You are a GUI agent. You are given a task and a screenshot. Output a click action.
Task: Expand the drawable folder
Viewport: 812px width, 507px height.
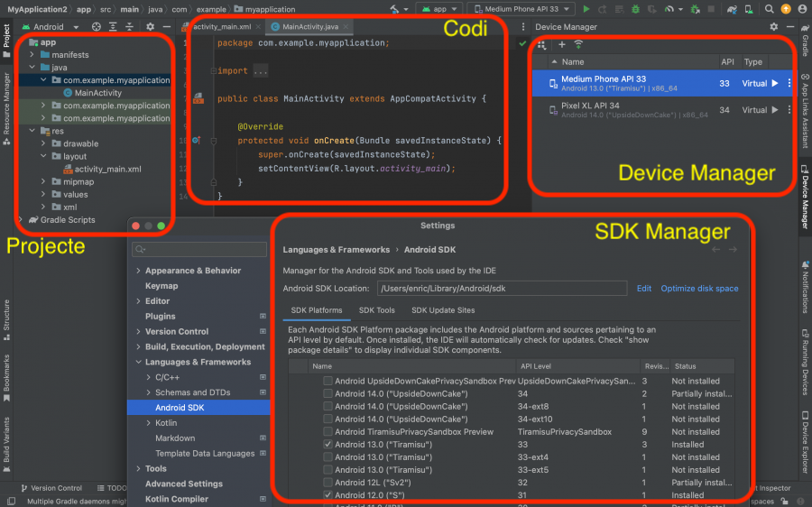pyautogui.click(x=43, y=143)
